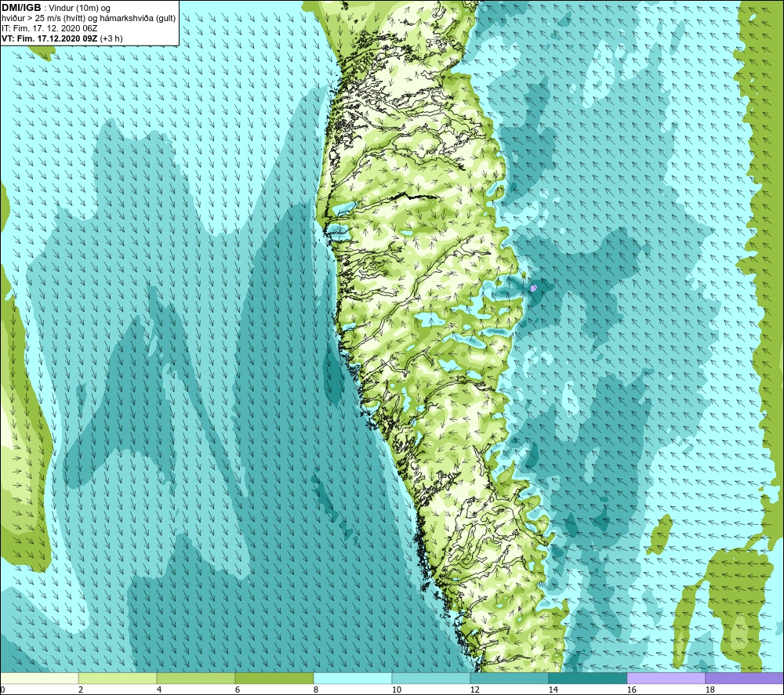Screen dimensions: 784x695
Task: Click the '6' scale label
Action: coord(238,690)
